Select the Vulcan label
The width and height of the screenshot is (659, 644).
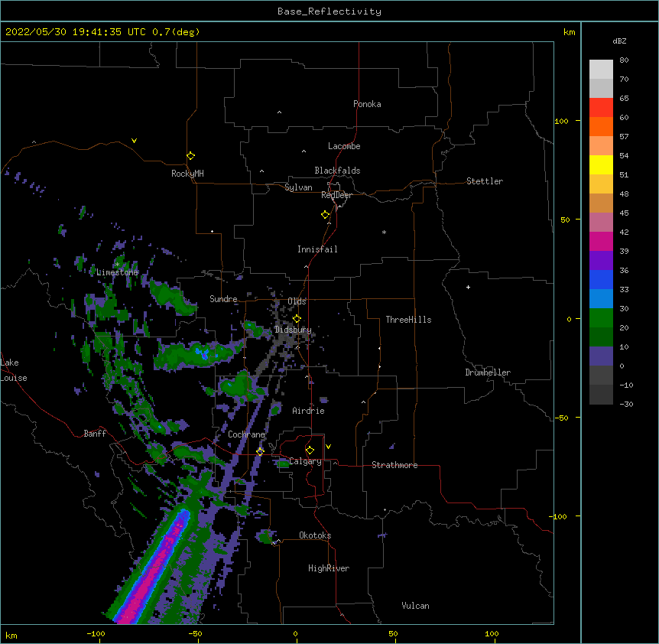tap(415, 606)
